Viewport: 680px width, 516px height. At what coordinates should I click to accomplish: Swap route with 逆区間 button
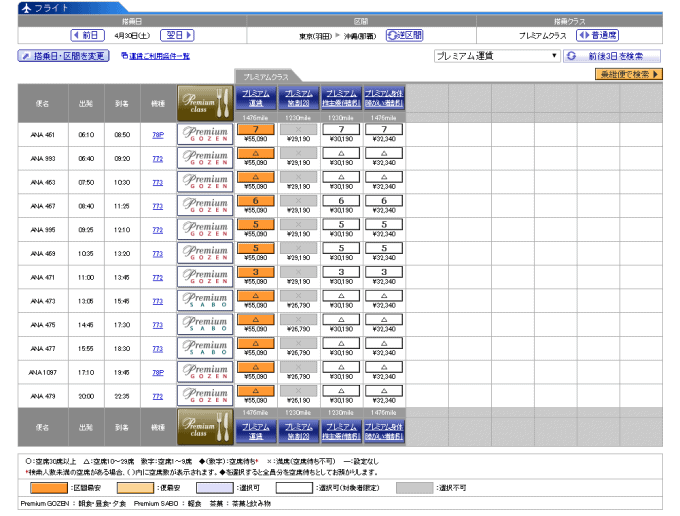[405, 35]
